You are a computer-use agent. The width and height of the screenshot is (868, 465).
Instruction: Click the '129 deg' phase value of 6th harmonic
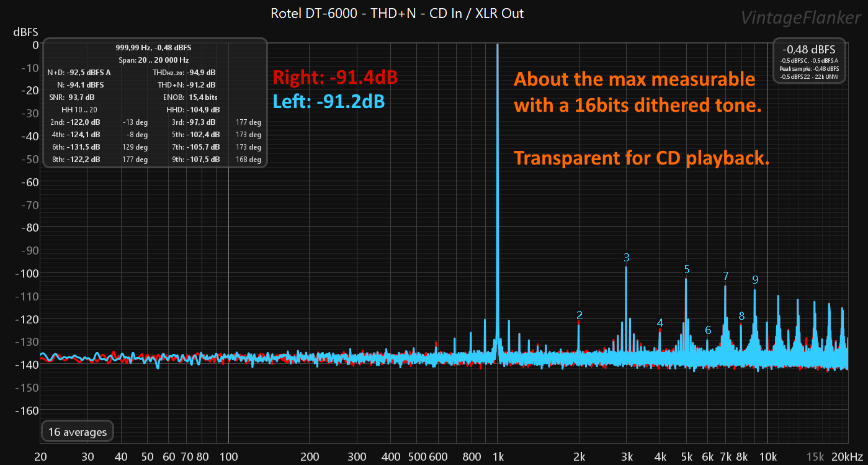[x=135, y=147]
